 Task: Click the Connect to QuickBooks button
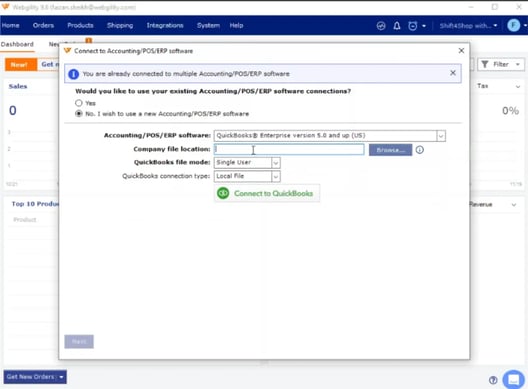pos(267,193)
